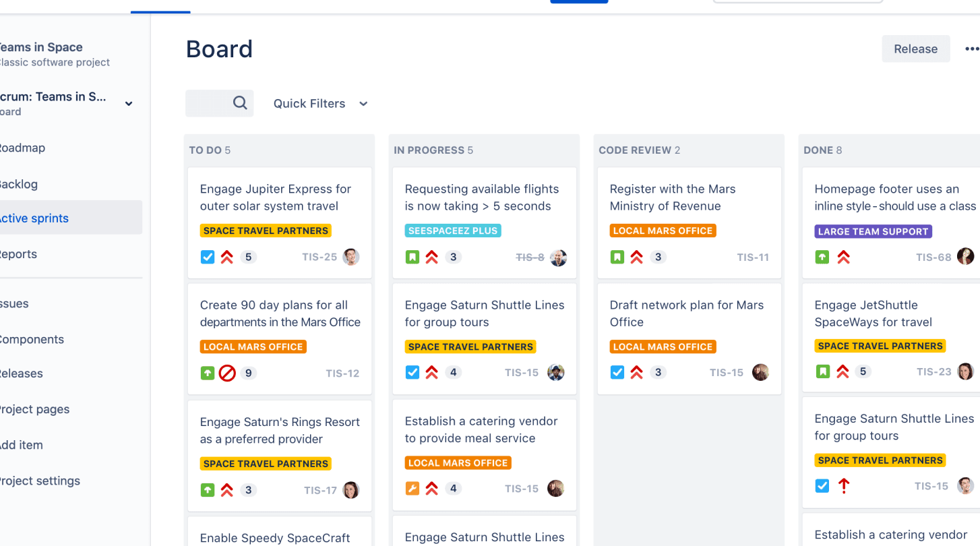Open assignee avatar on the TIS-23 card
The image size is (980, 546).
coord(966,371)
